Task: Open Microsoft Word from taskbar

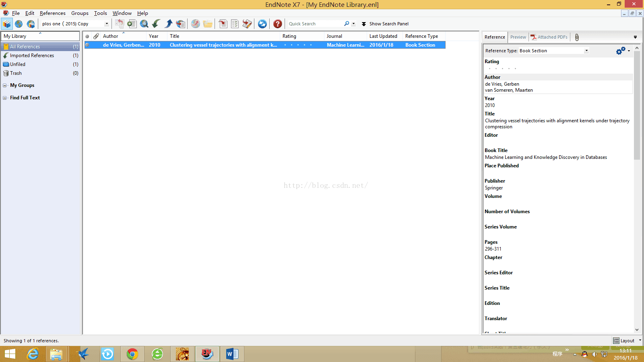Action: [232, 354]
